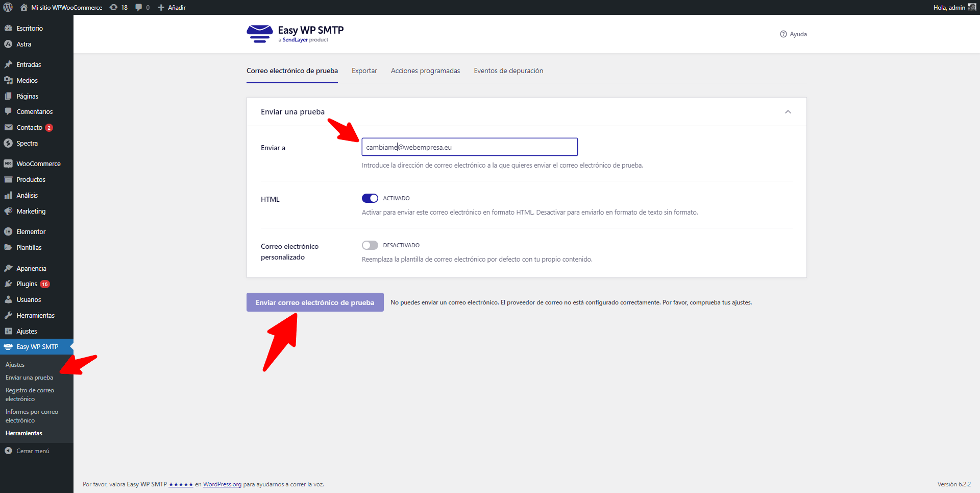
Task: Collapse the Enviar una prueba panel chevron
Action: tap(788, 112)
